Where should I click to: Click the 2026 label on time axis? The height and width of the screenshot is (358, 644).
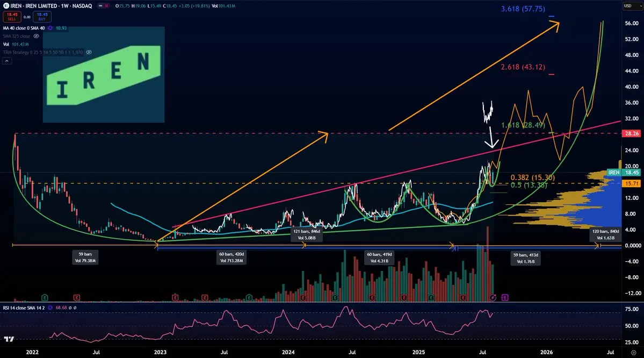[546, 352]
